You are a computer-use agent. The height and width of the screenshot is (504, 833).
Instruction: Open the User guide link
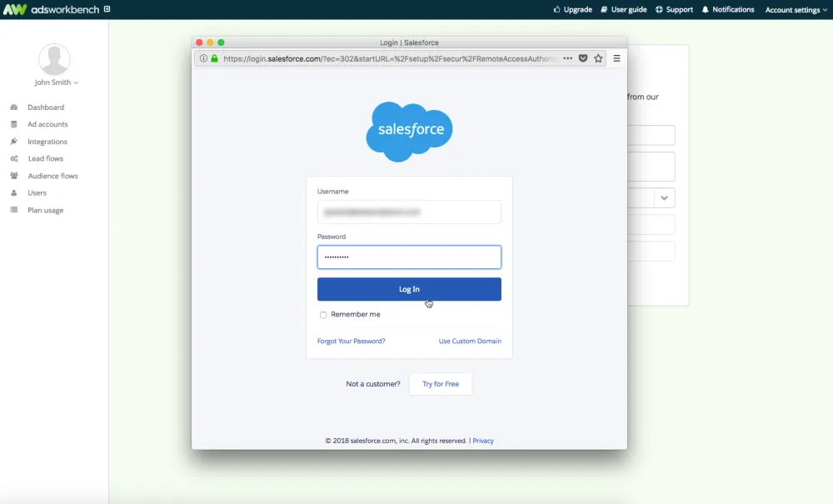(624, 9)
